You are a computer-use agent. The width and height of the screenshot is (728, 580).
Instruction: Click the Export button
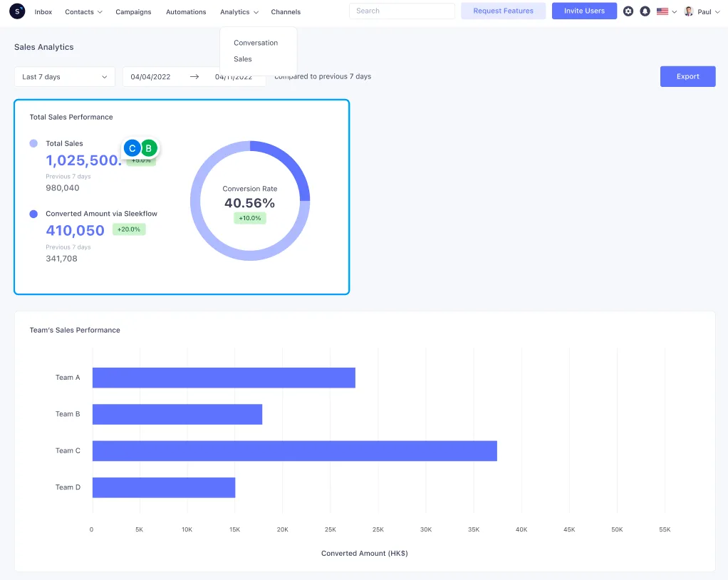click(687, 76)
